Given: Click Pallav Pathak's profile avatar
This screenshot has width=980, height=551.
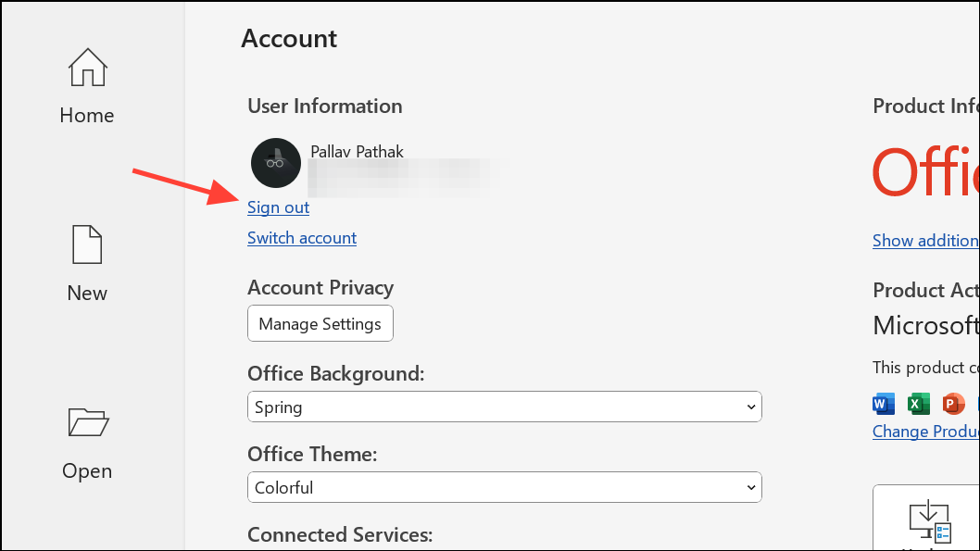Looking at the screenshot, I should click(x=275, y=163).
